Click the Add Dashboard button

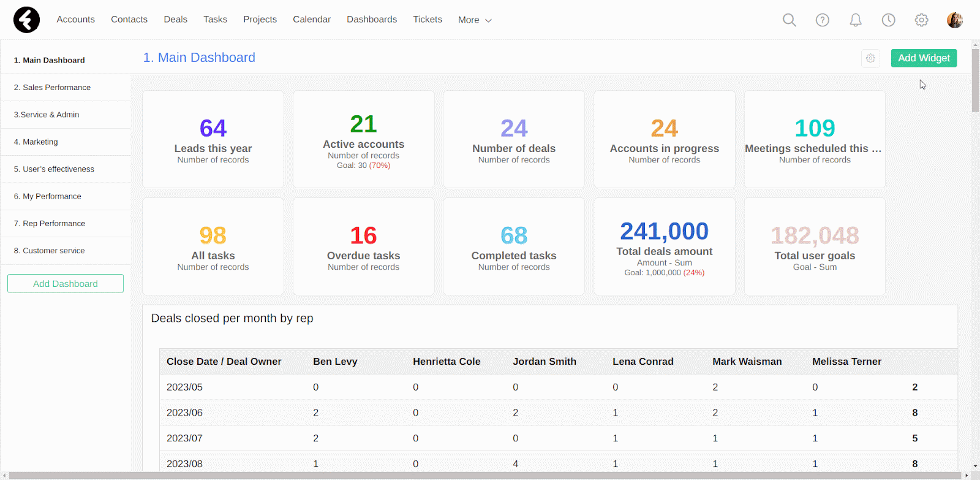click(x=66, y=284)
